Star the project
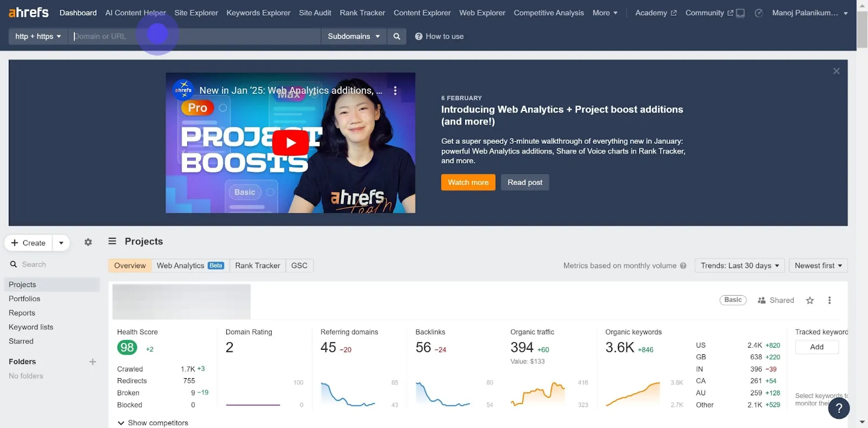 (810, 301)
